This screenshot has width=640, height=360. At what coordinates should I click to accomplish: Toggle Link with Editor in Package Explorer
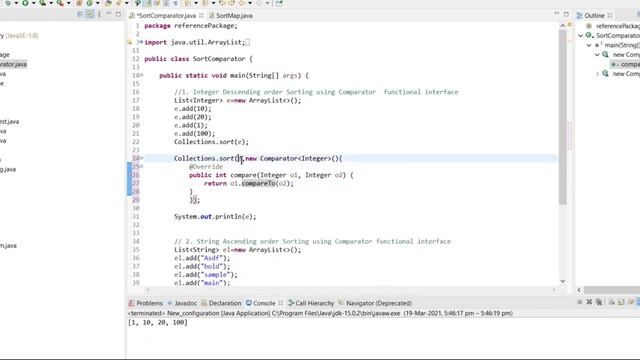pyautogui.click(x=90, y=14)
